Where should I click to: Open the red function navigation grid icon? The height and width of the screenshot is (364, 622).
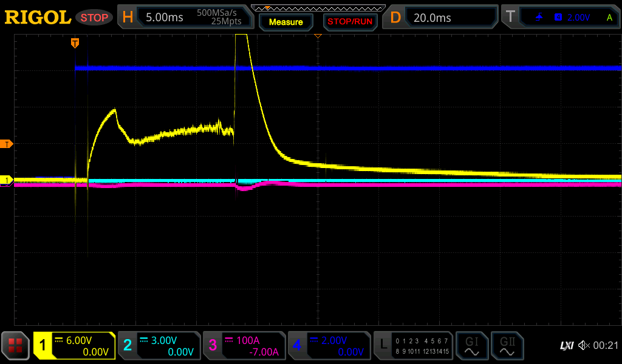click(x=16, y=346)
